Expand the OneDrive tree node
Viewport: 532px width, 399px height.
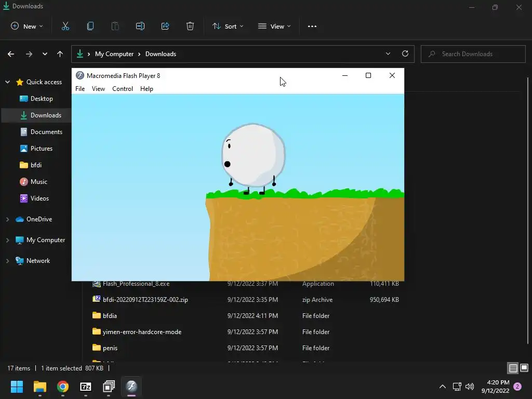(x=7, y=219)
